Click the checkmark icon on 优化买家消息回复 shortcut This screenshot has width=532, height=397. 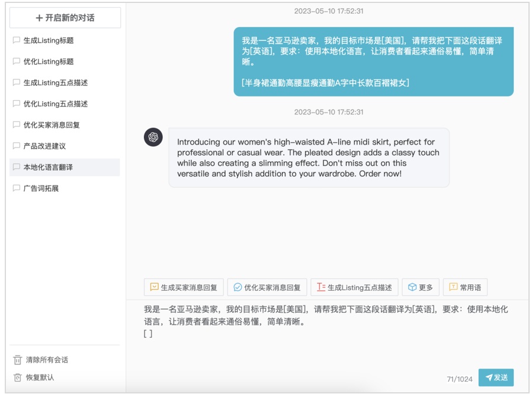click(x=238, y=287)
